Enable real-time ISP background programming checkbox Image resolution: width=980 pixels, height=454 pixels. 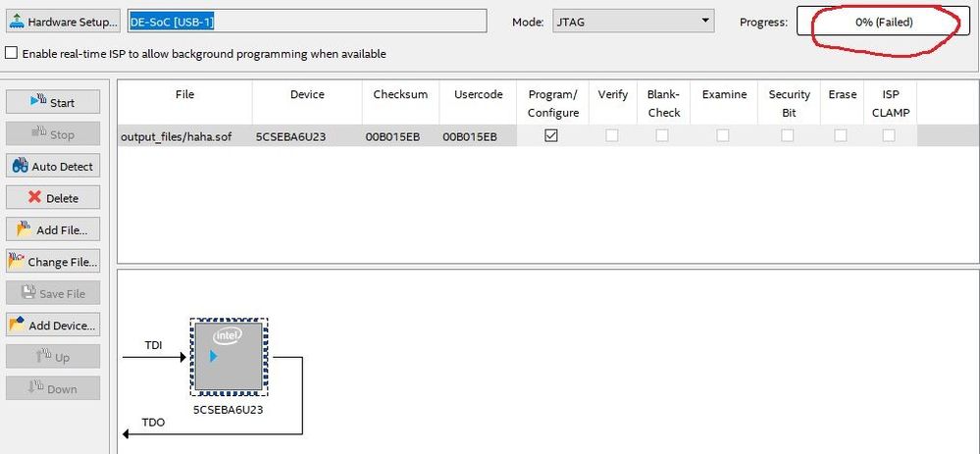click(x=13, y=54)
